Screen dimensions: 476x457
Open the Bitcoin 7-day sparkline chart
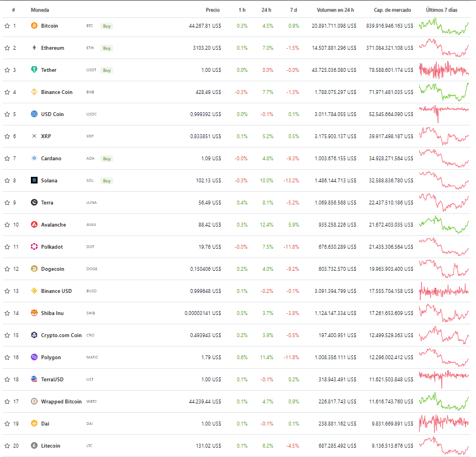[444, 26]
